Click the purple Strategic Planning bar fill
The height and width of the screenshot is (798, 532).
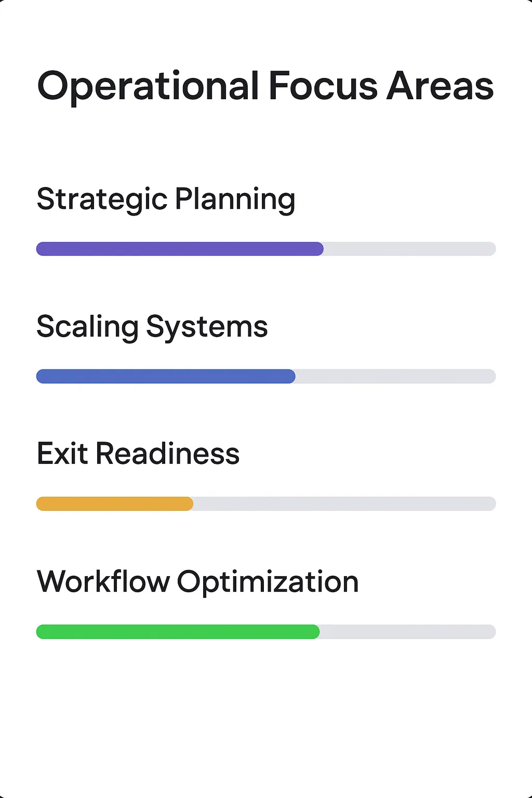180,249
